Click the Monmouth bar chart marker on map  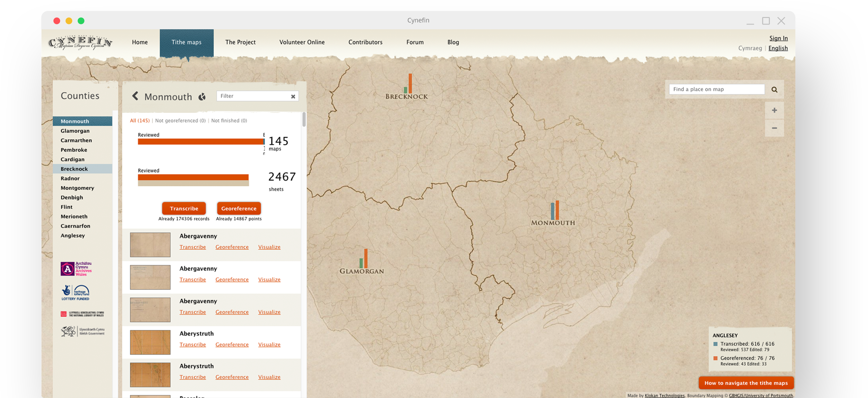click(555, 210)
